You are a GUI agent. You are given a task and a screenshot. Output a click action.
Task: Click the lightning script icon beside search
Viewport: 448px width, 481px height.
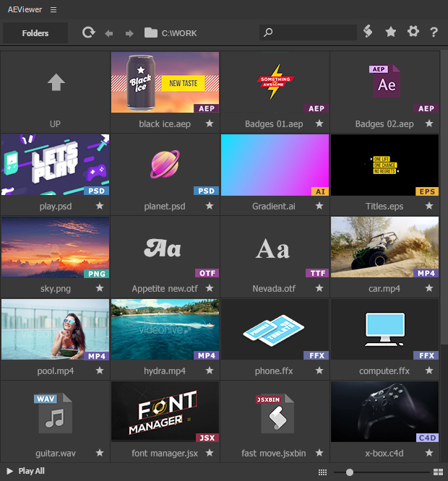[x=368, y=32]
